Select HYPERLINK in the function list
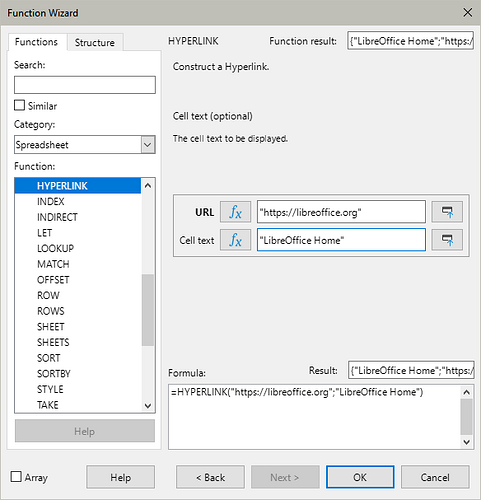The width and height of the screenshot is (481, 500). 78,186
